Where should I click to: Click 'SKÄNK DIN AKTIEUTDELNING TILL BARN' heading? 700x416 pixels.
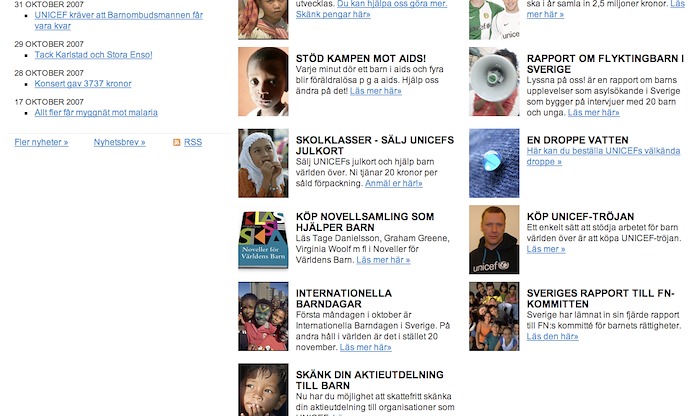point(370,380)
